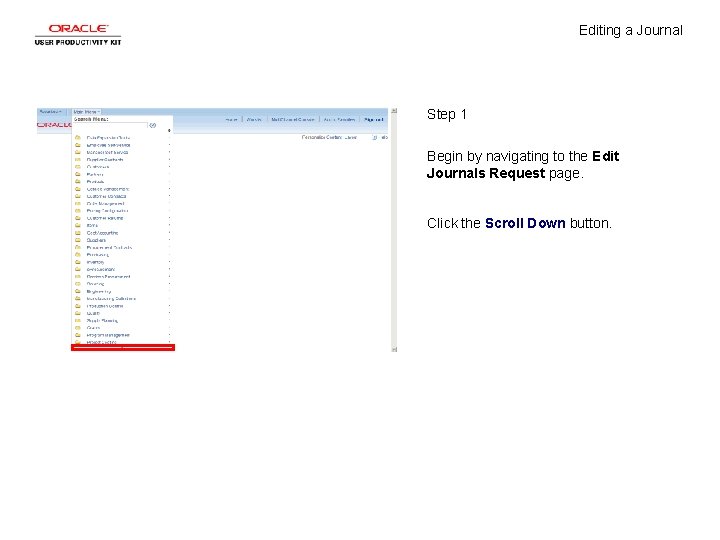Click the help icon beside the Layout link

coord(375,137)
